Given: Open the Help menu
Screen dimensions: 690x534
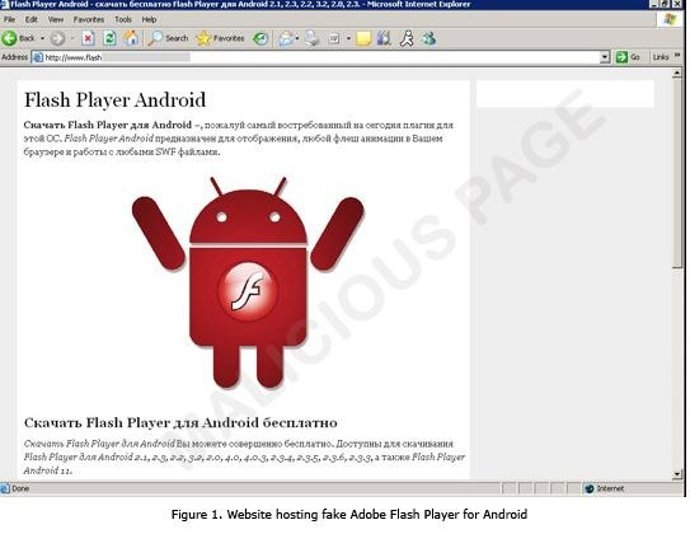Looking at the screenshot, I should click(149, 19).
